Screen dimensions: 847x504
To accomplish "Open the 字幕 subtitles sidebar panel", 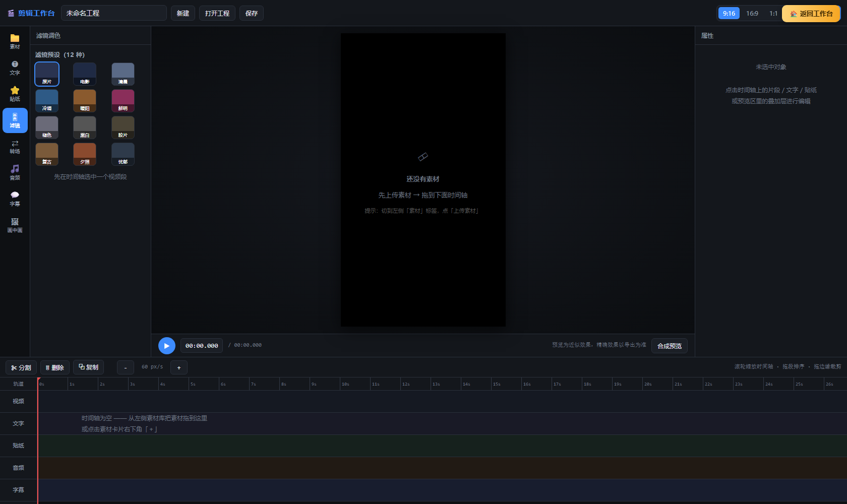I will [x=15, y=199].
